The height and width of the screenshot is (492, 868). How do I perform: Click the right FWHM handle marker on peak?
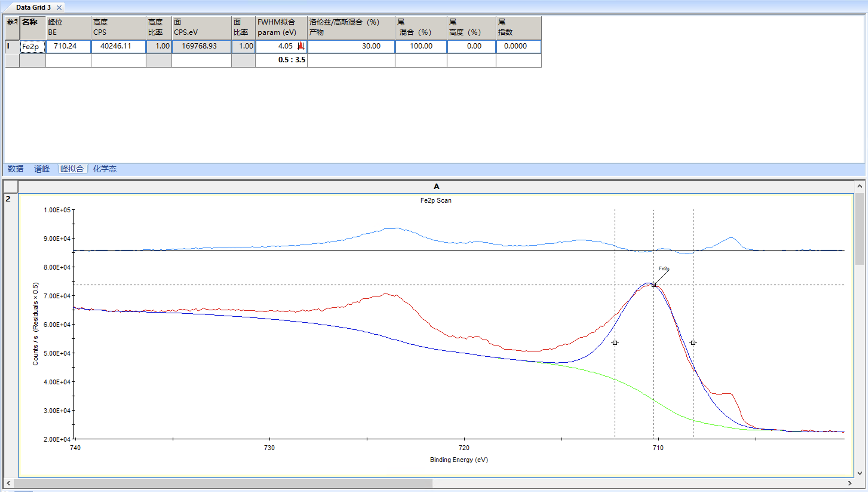693,343
